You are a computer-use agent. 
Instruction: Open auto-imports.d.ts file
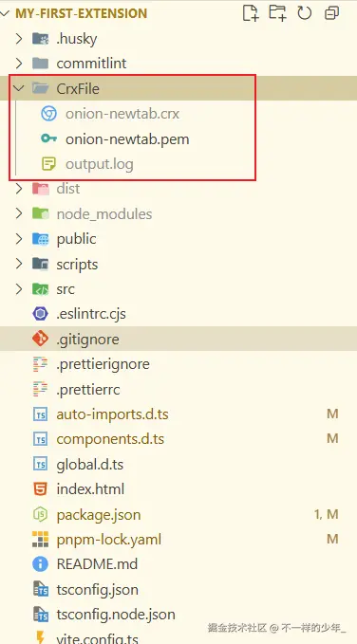tap(112, 414)
